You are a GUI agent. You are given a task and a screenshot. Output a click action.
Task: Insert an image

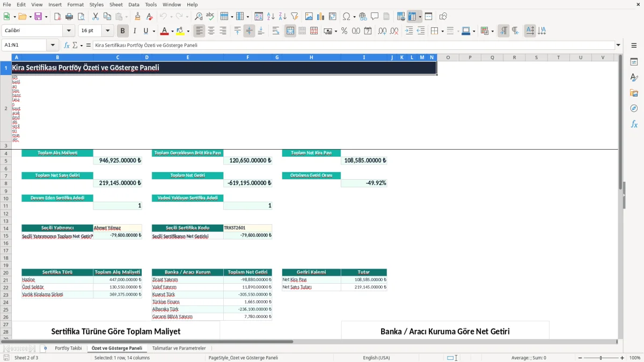coord(309,17)
